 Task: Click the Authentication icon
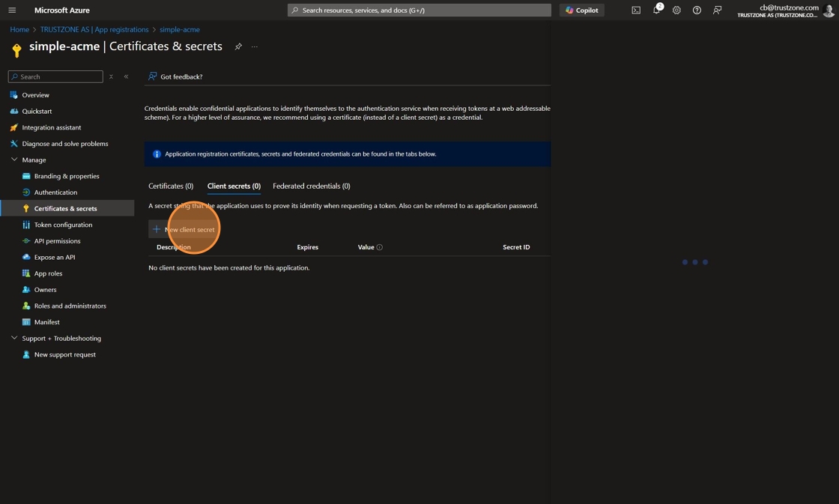(26, 192)
